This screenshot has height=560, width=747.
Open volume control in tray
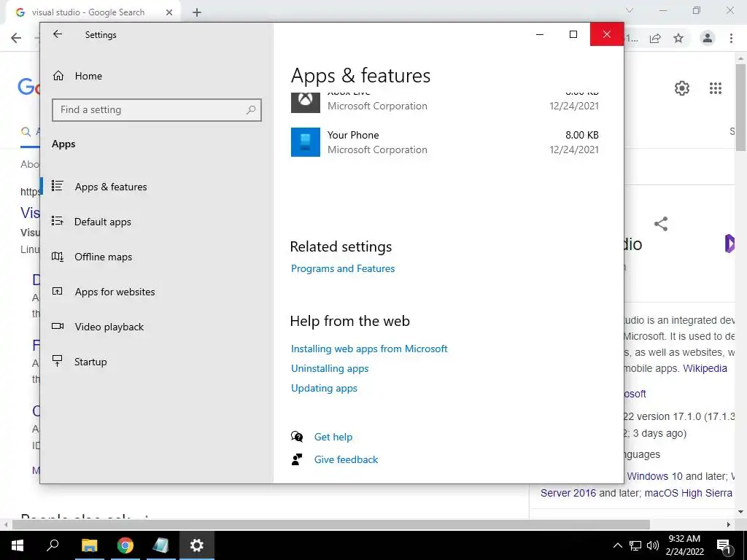(x=653, y=545)
